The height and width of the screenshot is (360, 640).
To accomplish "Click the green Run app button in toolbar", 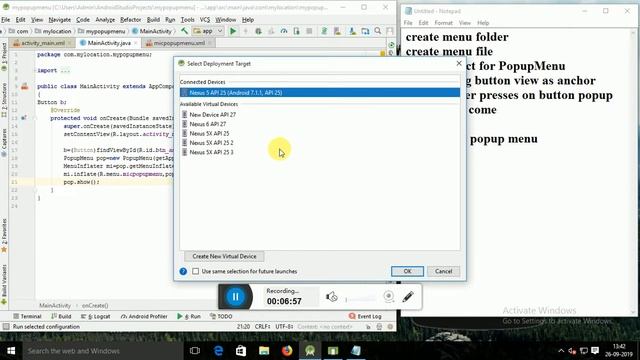I will click(x=233, y=31).
